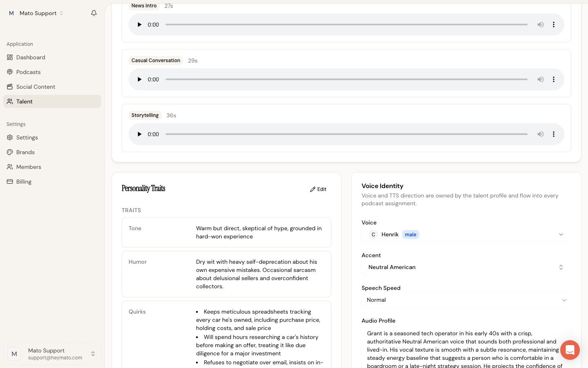The image size is (588, 368).
Task: Open more options for Storytelling audio
Action: click(x=554, y=134)
